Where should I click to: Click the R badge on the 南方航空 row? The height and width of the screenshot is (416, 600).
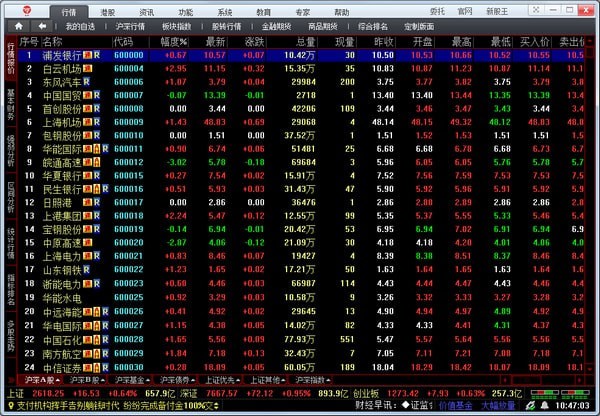(x=105, y=354)
